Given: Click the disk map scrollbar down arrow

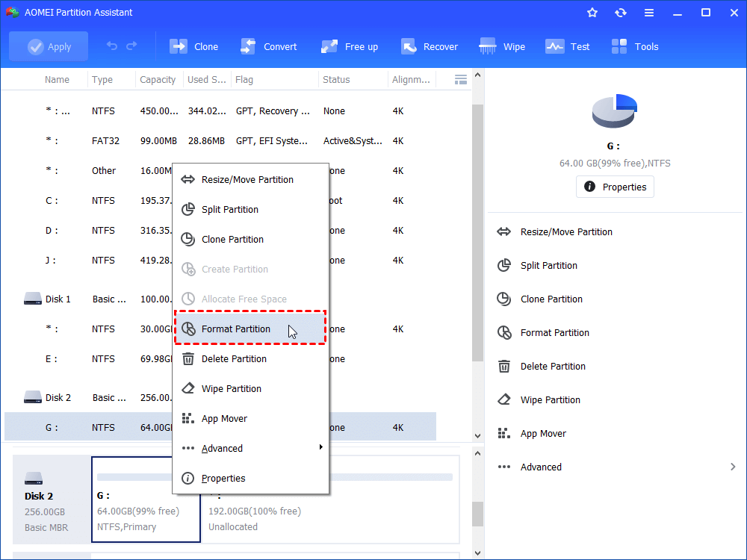Looking at the screenshot, I should coord(478,553).
